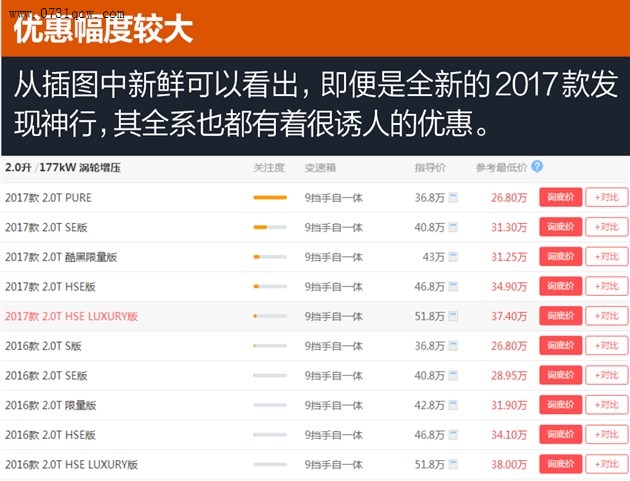This screenshot has height=481, width=630.
Task: Add 2017款 2.0T PURE to 对比
Action: (607, 197)
